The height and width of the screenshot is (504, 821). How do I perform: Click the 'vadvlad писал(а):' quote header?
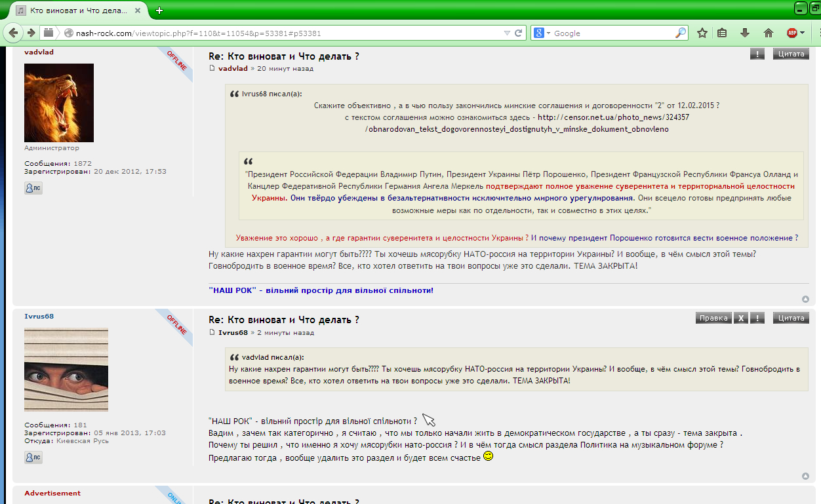click(x=273, y=357)
